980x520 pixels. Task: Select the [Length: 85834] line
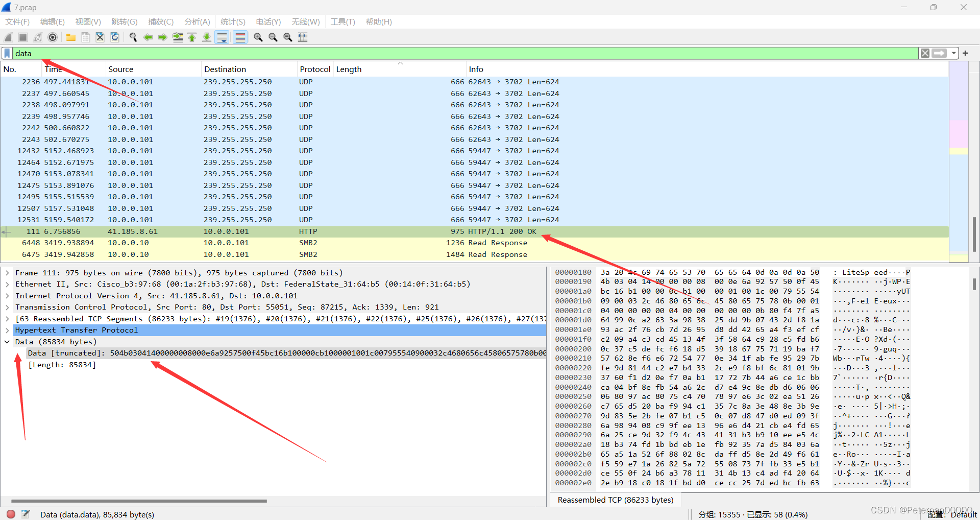62,365
